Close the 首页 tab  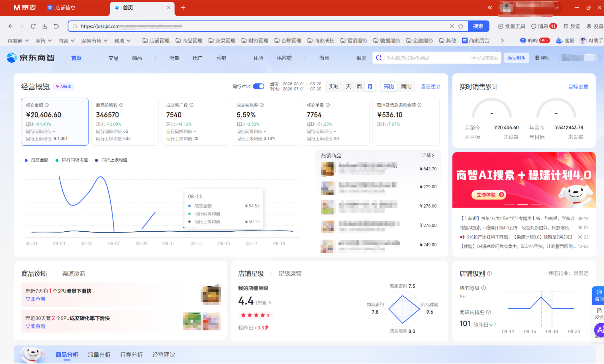pos(169,8)
